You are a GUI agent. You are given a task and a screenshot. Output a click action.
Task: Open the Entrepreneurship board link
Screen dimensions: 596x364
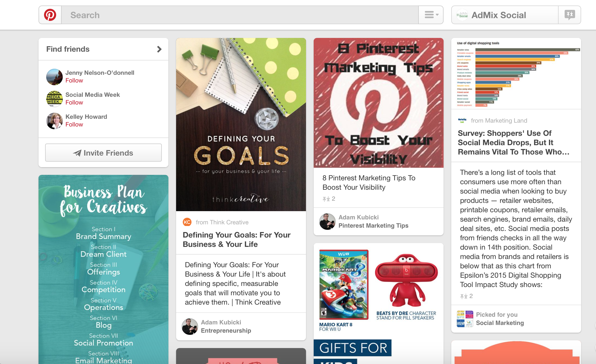pyautogui.click(x=226, y=330)
